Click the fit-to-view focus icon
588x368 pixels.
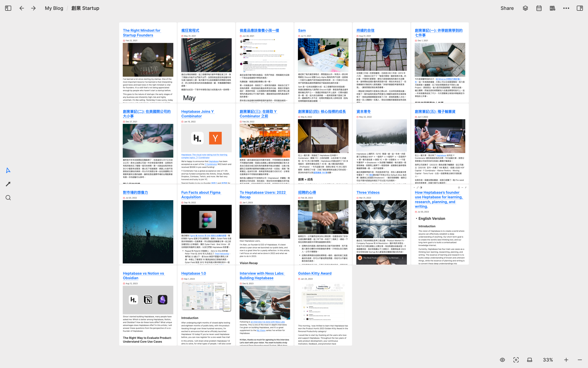pos(516,360)
